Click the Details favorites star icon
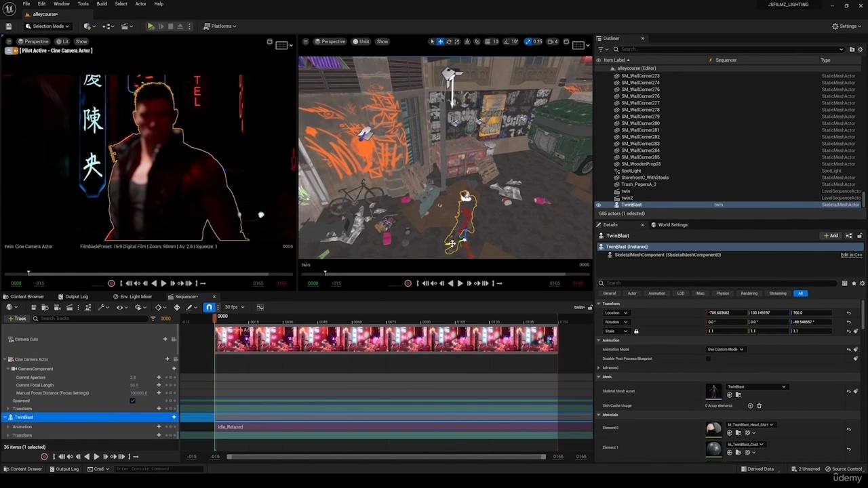The image size is (868, 488). click(854, 283)
